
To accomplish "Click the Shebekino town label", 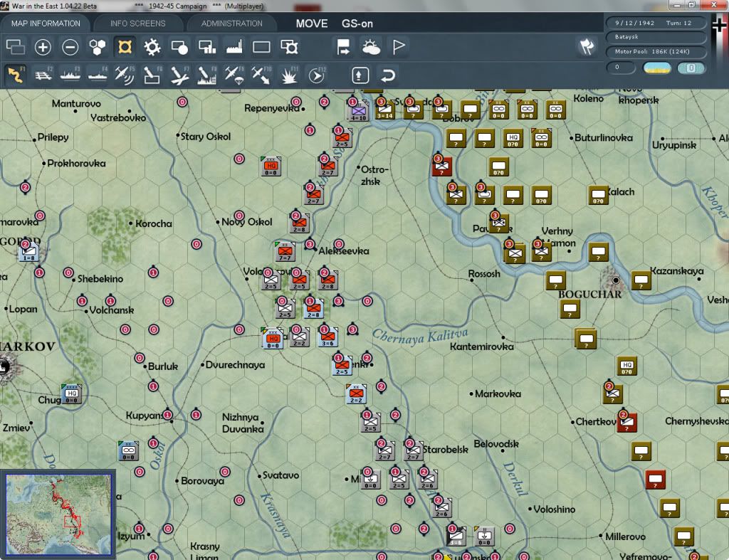I will pos(100,279).
